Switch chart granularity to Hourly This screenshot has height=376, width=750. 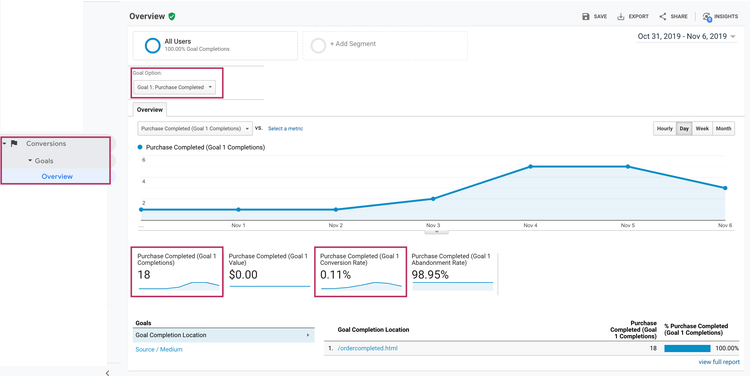click(x=664, y=129)
